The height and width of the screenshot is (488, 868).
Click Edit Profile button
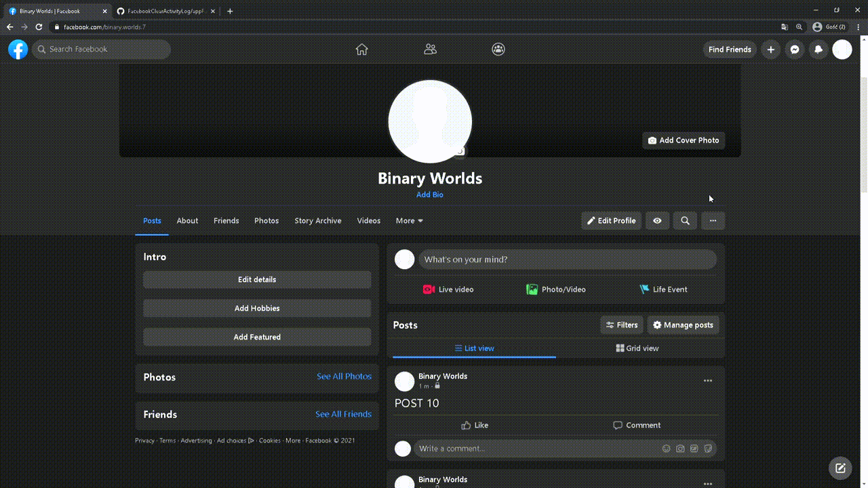pos(611,221)
